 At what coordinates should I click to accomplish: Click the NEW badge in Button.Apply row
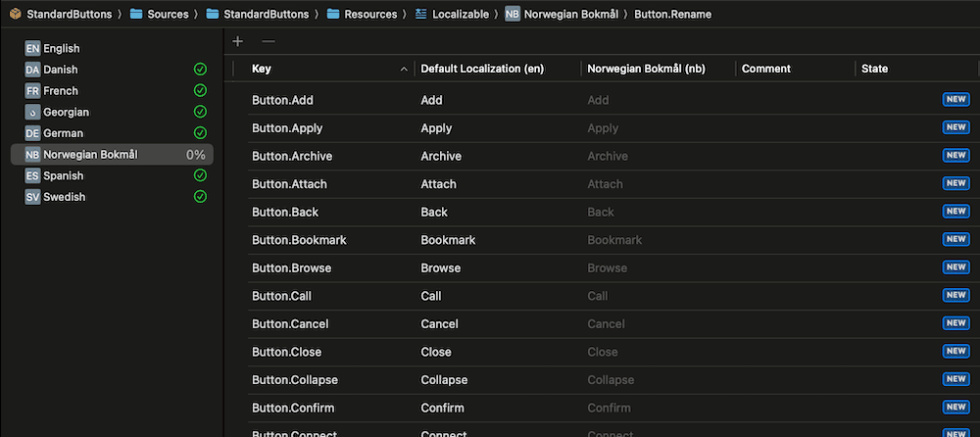[x=956, y=127]
